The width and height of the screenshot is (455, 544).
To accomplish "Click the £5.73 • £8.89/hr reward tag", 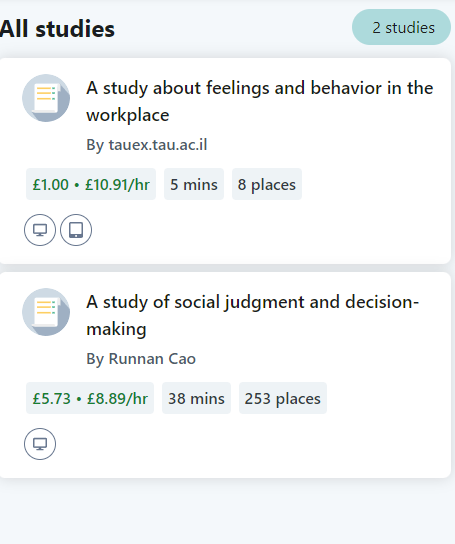I will pos(90,398).
